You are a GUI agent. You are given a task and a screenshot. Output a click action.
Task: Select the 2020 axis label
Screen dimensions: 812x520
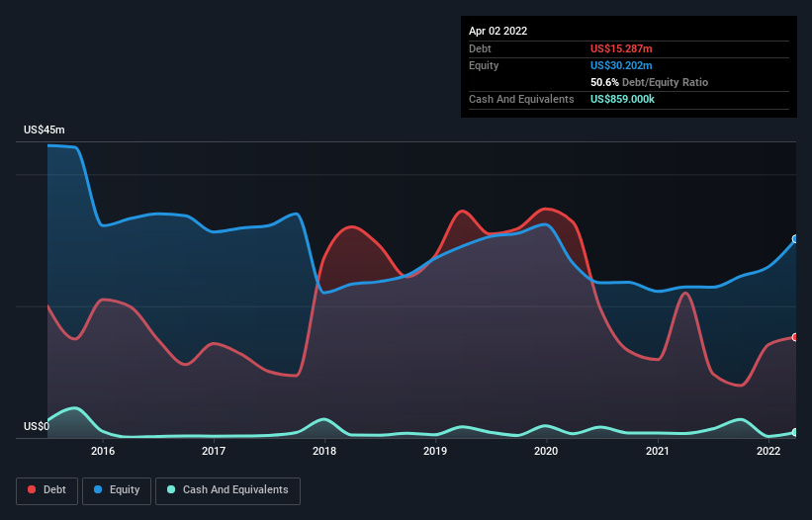[546, 451]
